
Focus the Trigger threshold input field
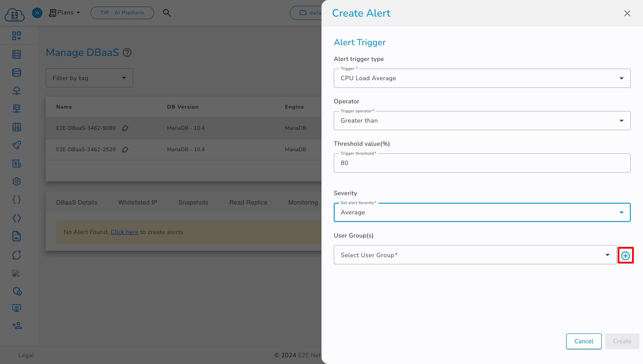point(482,163)
